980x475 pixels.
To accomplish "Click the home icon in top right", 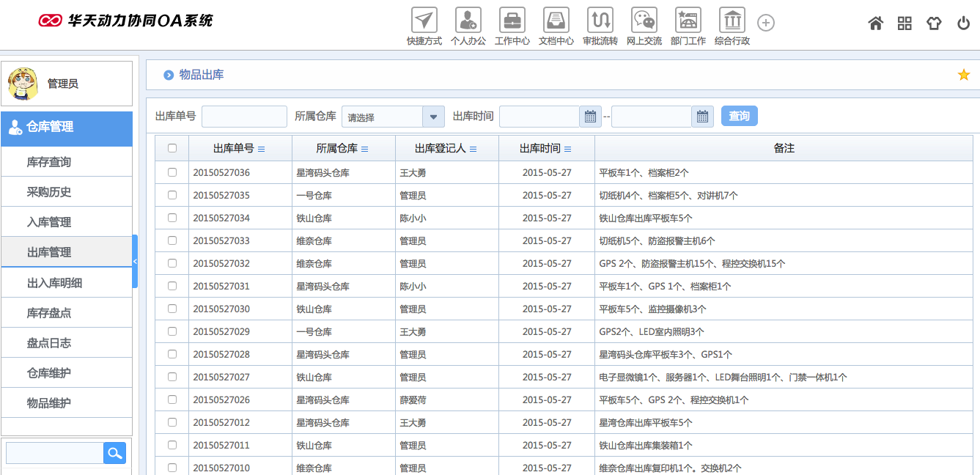I will pyautogui.click(x=876, y=23).
